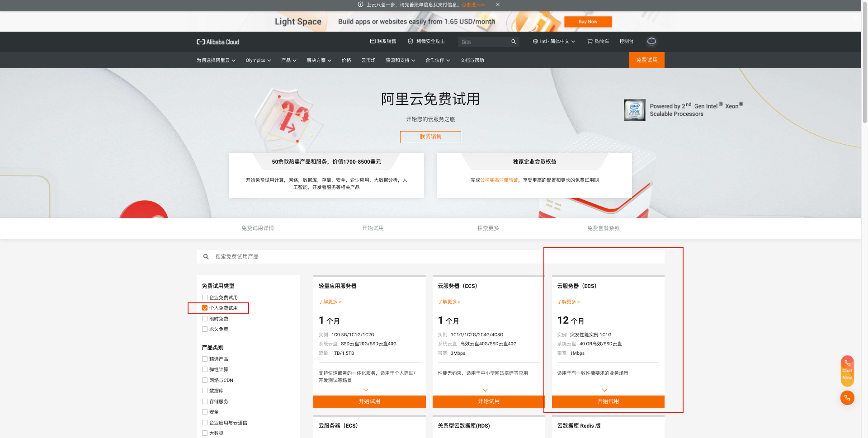Switch to the 免费试用详情 tab
Screen dimensions: 868x438
[x=257, y=228]
